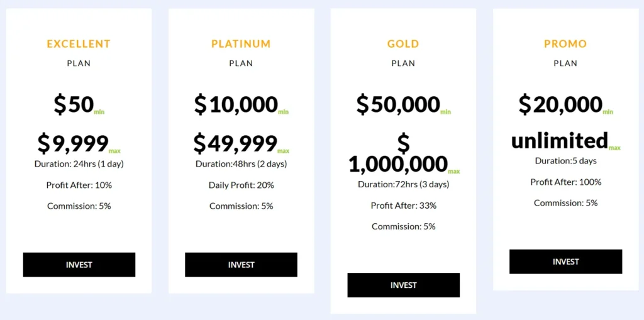This screenshot has height=320, width=644.
Task: Select the 1,000,000 maximum amount
Action: point(398,164)
